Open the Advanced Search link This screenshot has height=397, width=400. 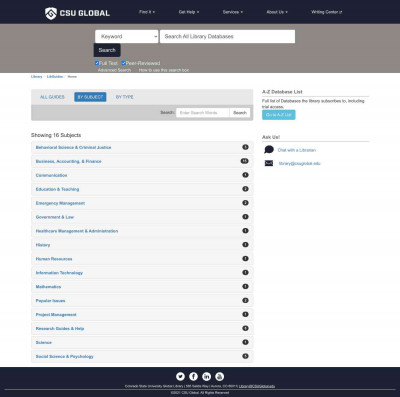[114, 70]
